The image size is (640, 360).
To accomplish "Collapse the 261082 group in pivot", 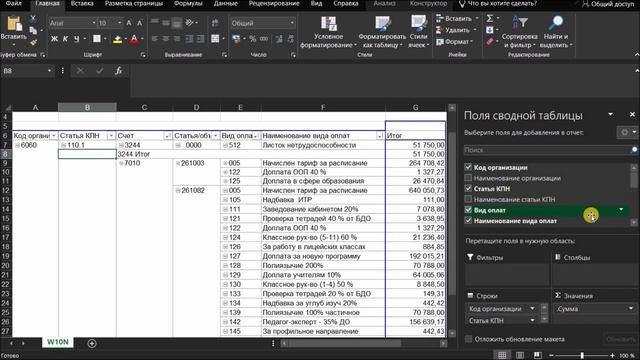I will (178, 191).
